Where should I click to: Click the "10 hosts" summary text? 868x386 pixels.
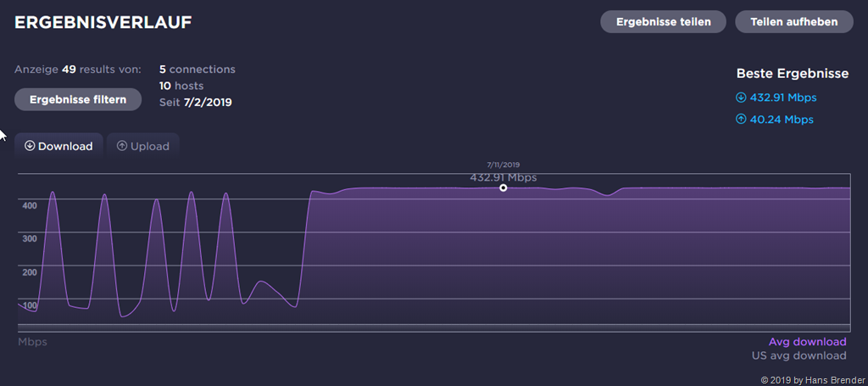[181, 86]
